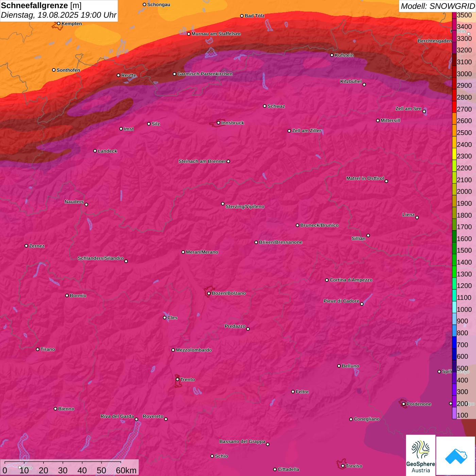Click the Zell am See location dot
Viewport: 476px width, 476px height.
point(424,112)
